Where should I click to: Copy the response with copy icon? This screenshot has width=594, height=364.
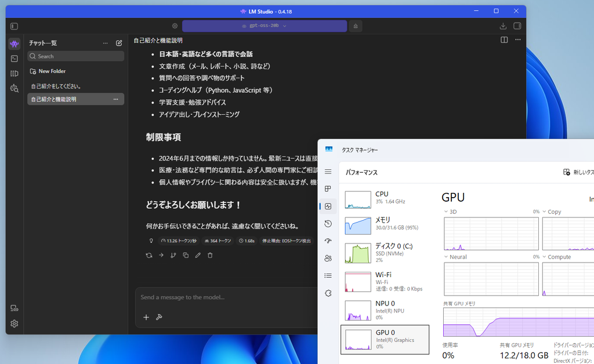186,256
